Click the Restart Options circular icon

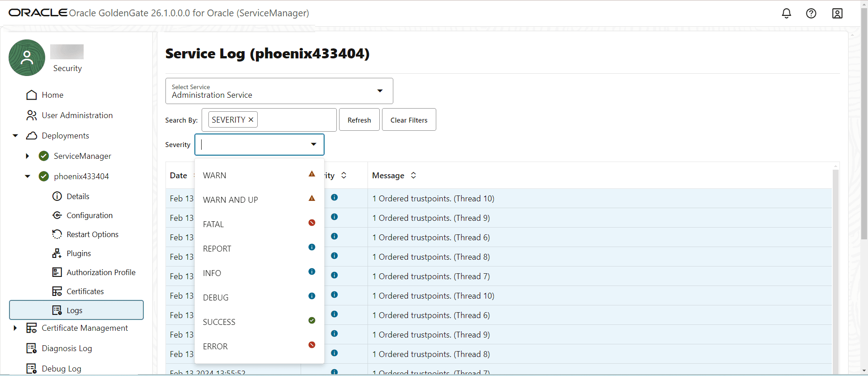point(57,234)
